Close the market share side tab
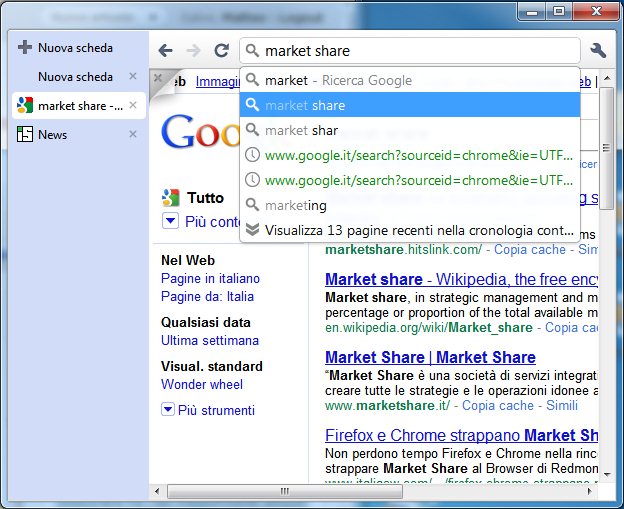The image size is (624, 509). coord(133,105)
